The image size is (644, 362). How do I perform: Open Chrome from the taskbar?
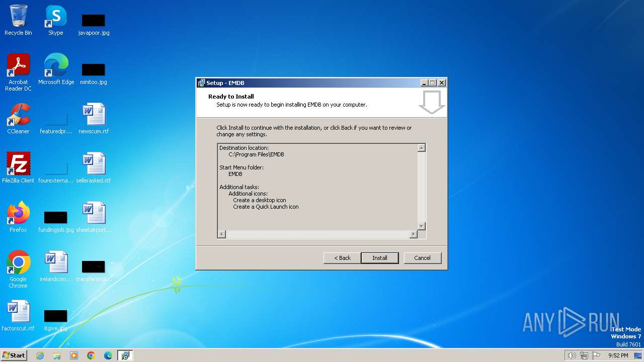tap(91, 355)
